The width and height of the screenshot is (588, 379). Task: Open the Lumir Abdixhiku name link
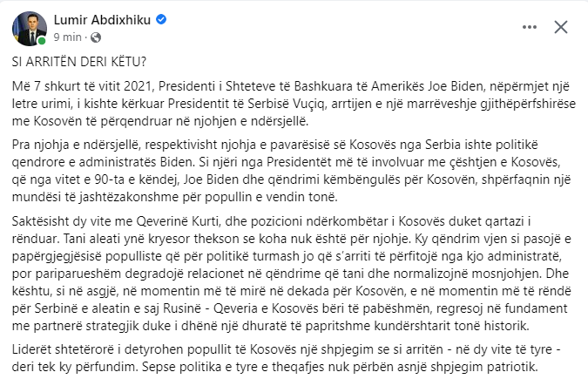coord(102,19)
